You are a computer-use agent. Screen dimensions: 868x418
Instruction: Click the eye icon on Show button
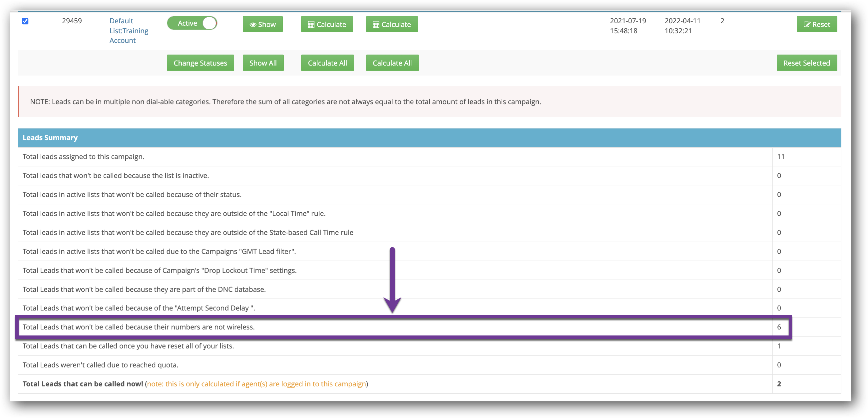[253, 25]
